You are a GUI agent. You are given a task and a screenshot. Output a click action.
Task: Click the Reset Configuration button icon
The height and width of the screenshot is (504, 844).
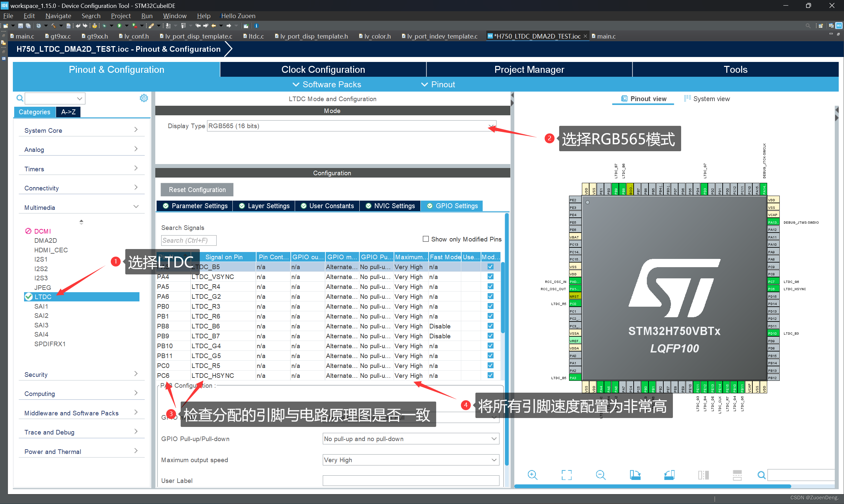[196, 190]
